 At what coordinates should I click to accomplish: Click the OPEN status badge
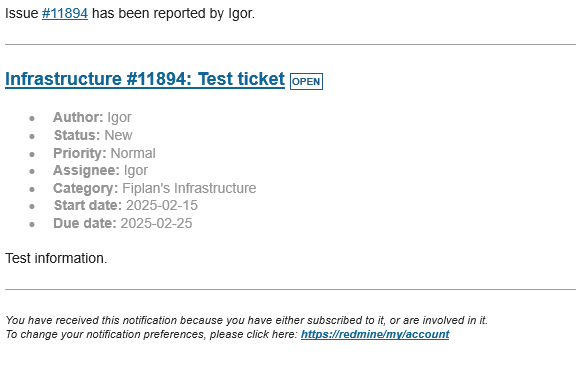306,81
